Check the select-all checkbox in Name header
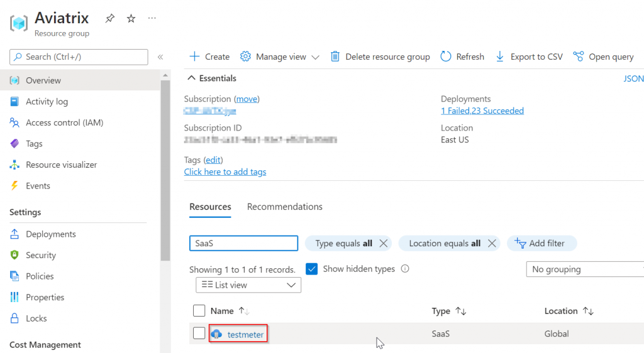This screenshot has height=353, width=644. (x=199, y=311)
